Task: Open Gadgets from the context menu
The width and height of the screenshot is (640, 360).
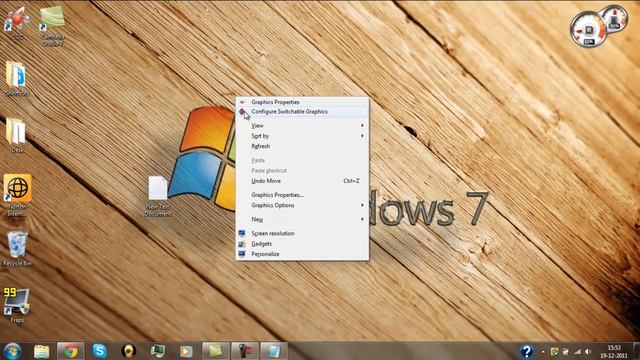Action: click(302, 243)
